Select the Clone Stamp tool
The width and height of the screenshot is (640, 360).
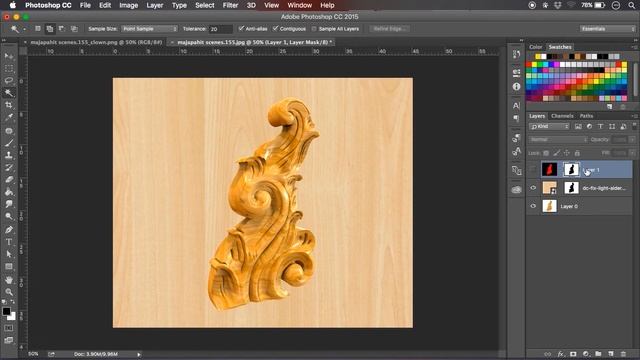point(9,156)
